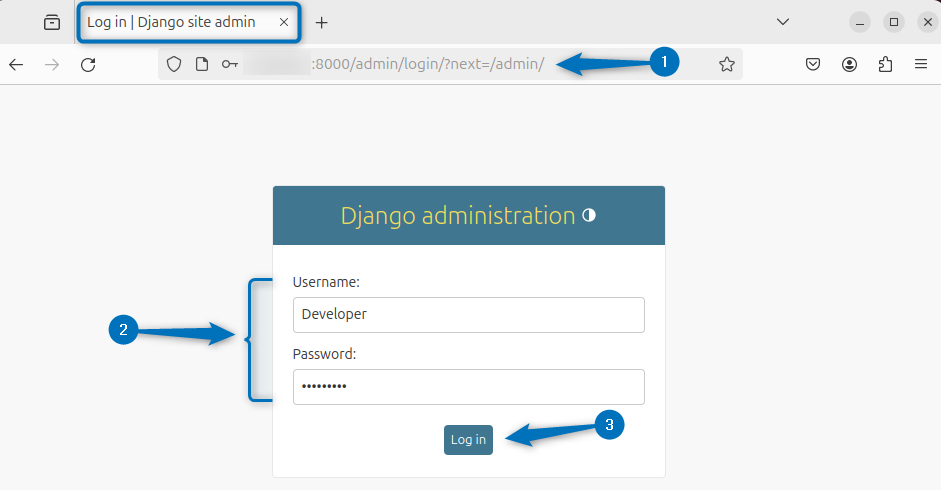The image size is (941, 490).
Task: Open Firefox View icon
Action: point(52,23)
